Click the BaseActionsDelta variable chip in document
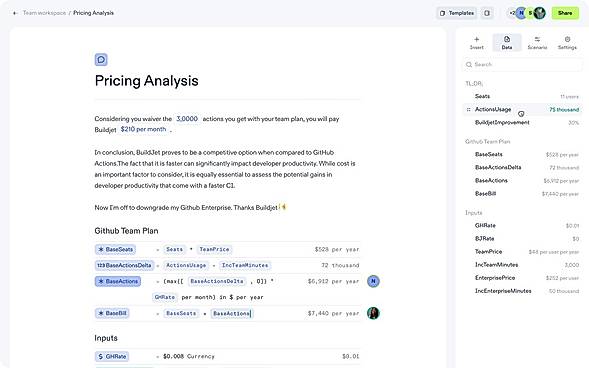 (x=124, y=265)
